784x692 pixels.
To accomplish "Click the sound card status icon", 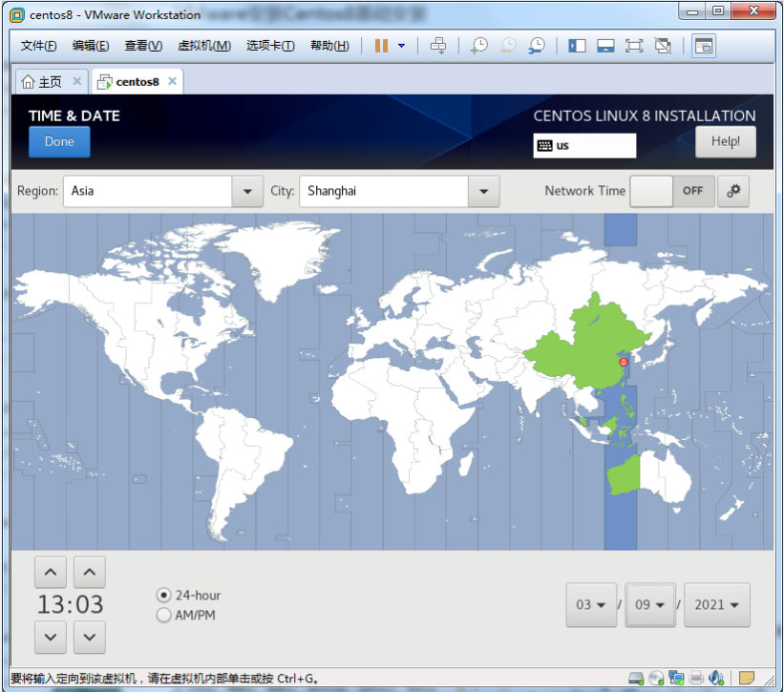I will click(716, 678).
